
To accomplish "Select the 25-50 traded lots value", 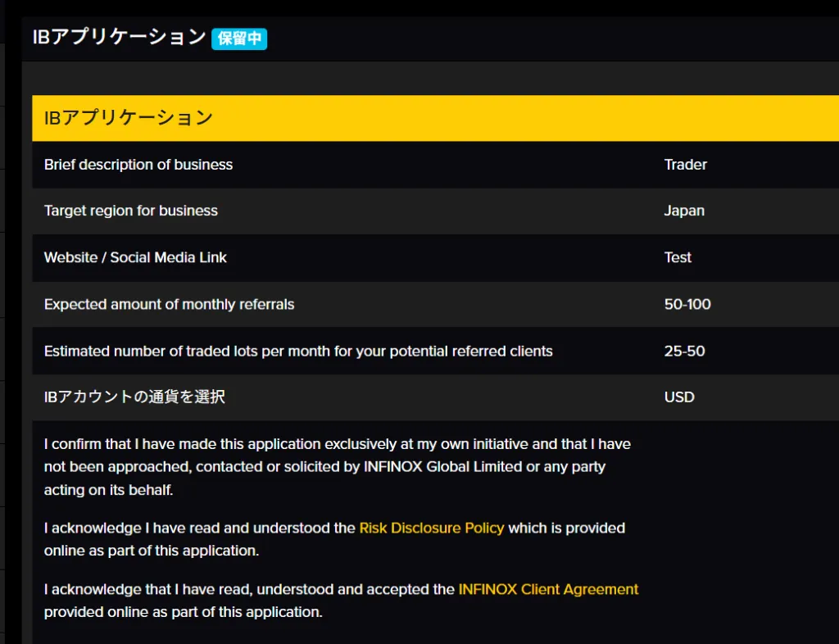I will coord(684,351).
